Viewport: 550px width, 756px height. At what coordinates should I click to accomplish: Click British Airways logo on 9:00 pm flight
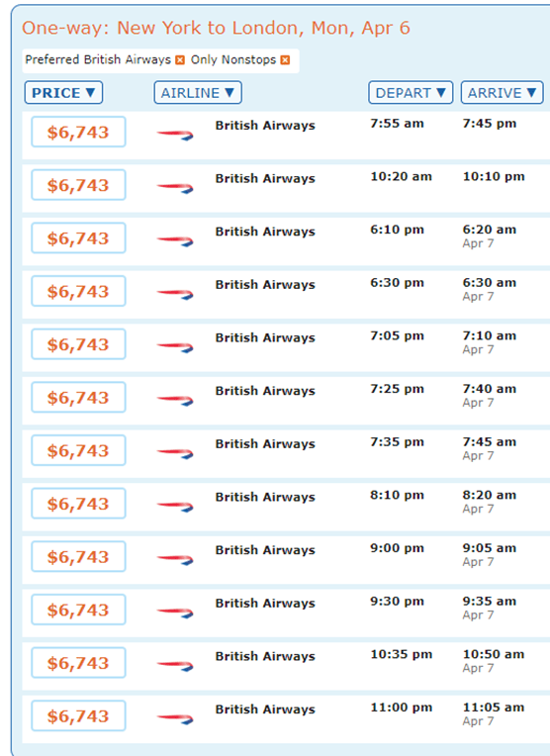(175, 559)
